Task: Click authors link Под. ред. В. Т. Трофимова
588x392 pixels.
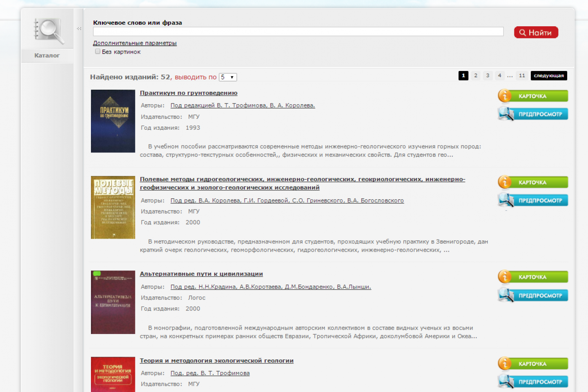Action: [x=210, y=373]
